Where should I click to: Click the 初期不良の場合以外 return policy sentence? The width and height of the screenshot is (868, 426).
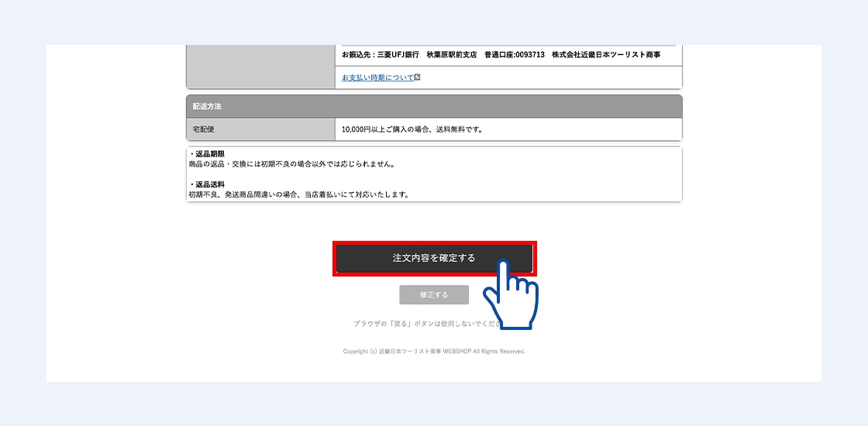click(292, 164)
